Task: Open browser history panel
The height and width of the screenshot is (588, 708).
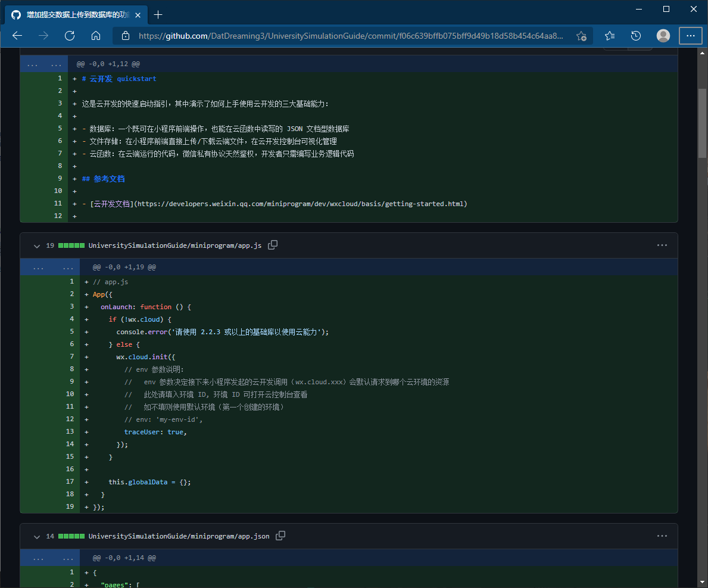Action: (x=636, y=36)
